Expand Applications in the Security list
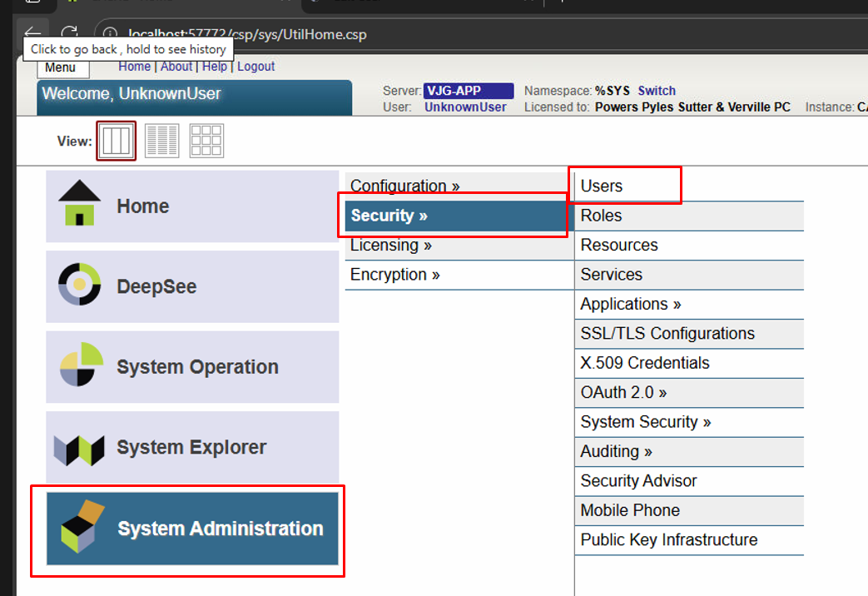This screenshot has width=868, height=596. click(630, 304)
